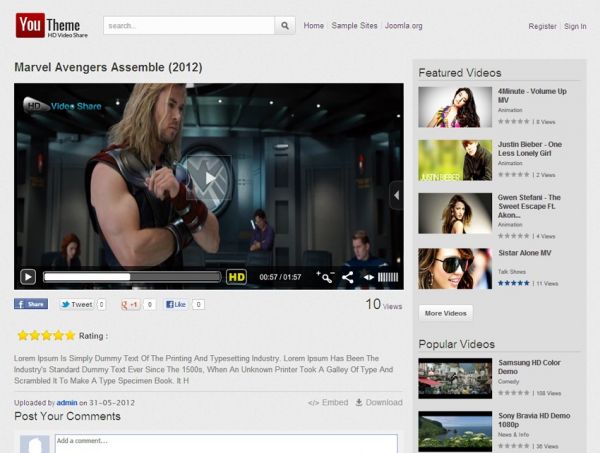
Task: Click the Talk Shows category under Sistar
Action: pyautogui.click(x=512, y=272)
